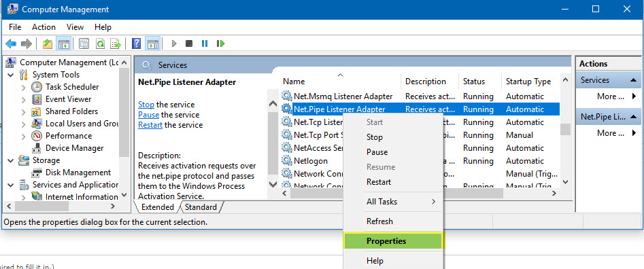Select the Netlogon service row
Screen dimensions: 644x269
[420, 161]
